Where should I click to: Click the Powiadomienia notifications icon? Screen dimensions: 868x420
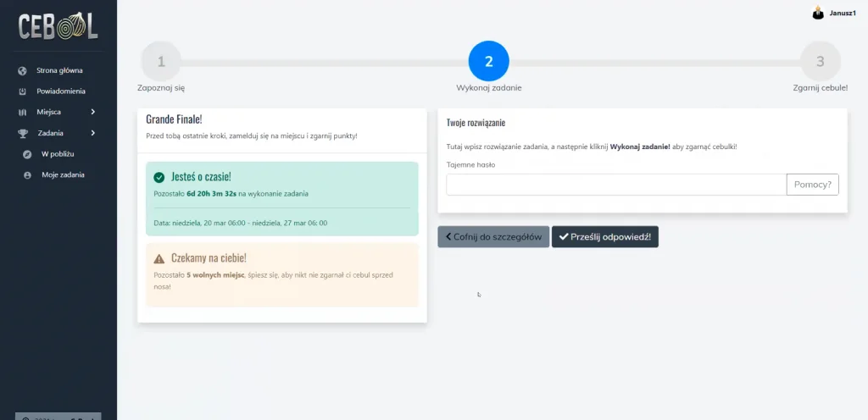22,91
